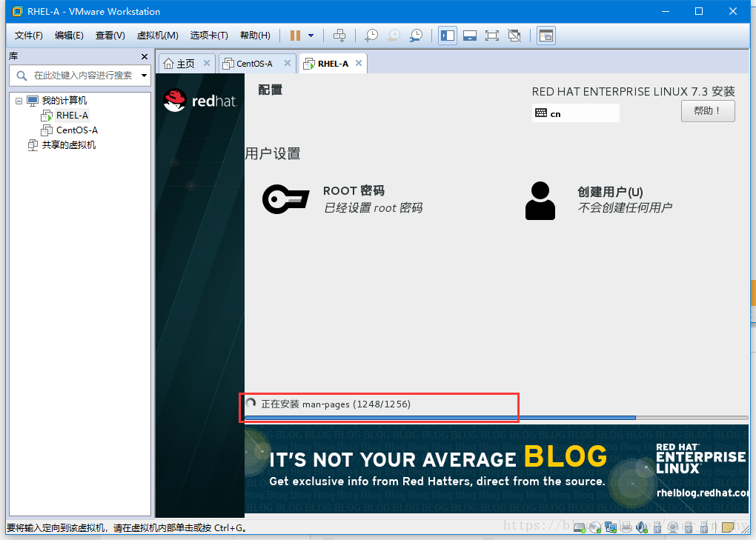Click the webcam status icon
Viewport: 756px width, 540px height.
pyautogui.click(x=672, y=527)
